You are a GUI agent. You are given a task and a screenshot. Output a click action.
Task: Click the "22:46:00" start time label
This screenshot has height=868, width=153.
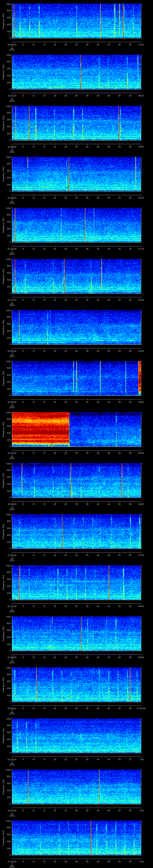point(12,44)
